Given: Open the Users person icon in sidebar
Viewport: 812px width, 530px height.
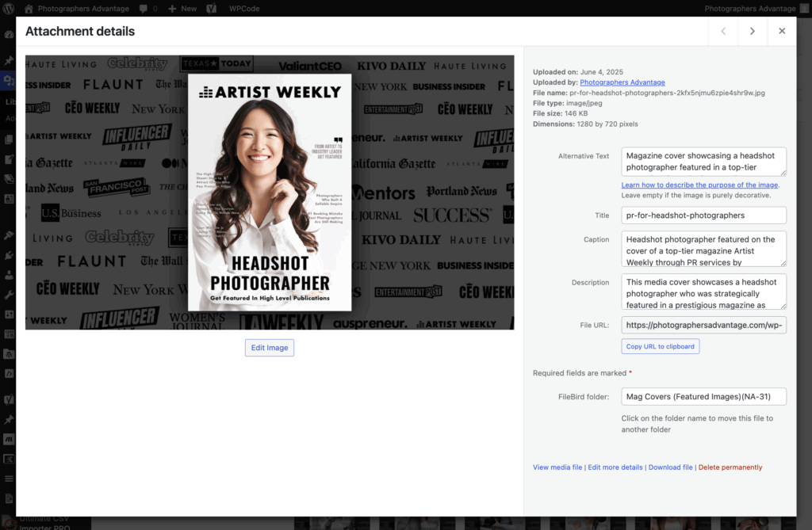Looking at the screenshot, I should point(9,275).
